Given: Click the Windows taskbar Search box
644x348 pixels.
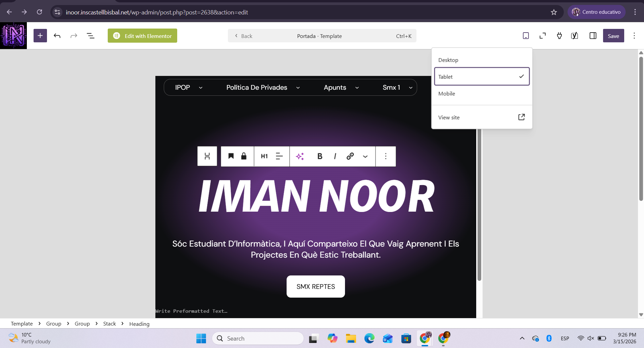Looking at the screenshot, I should click(258, 338).
